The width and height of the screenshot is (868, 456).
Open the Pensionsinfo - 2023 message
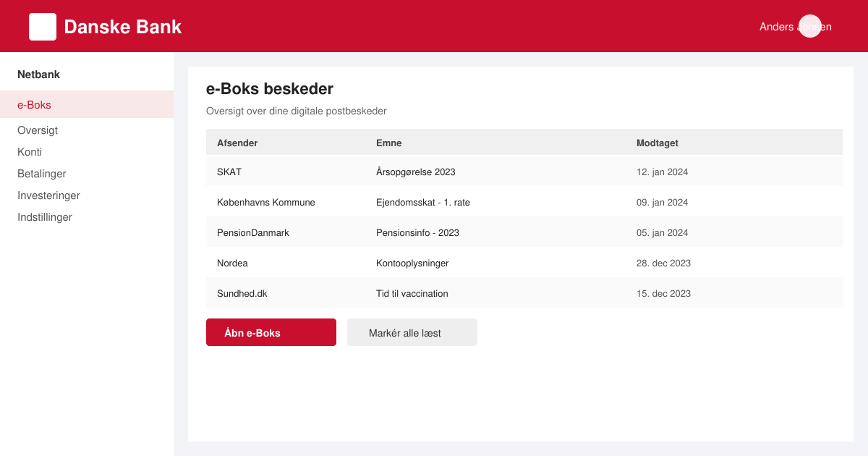point(417,232)
